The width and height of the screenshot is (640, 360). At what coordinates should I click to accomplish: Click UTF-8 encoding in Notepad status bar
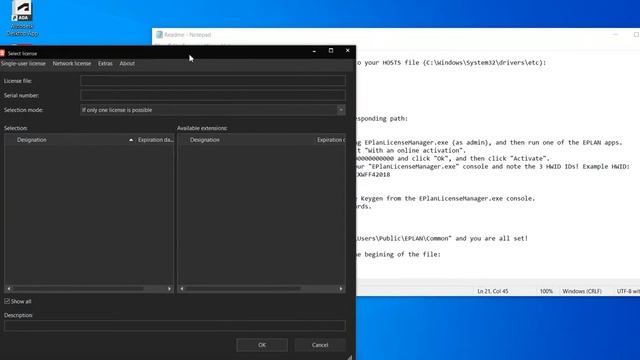click(628, 291)
